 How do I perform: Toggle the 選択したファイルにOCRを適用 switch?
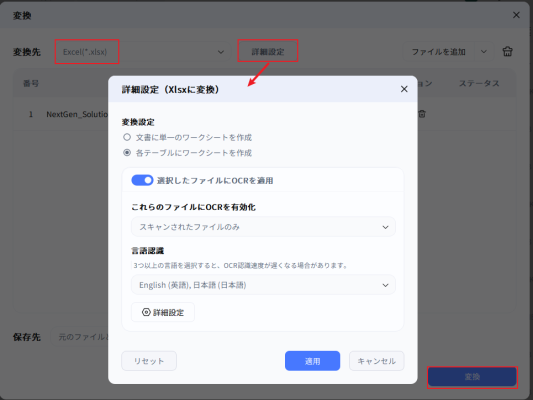pyautogui.click(x=142, y=180)
